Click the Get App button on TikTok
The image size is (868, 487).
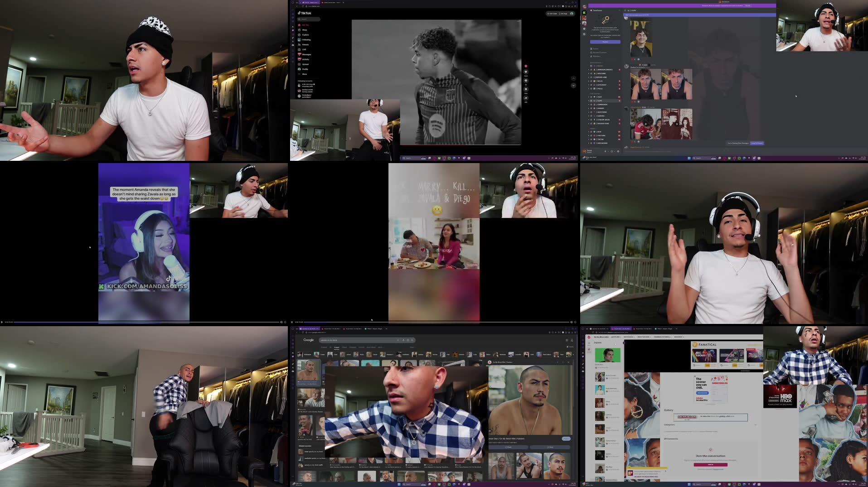click(x=563, y=14)
